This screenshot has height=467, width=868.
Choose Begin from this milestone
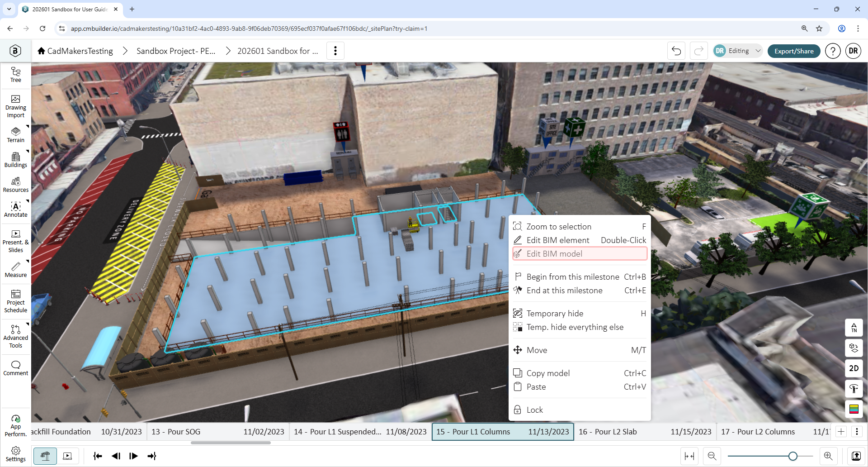(x=580, y=277)
